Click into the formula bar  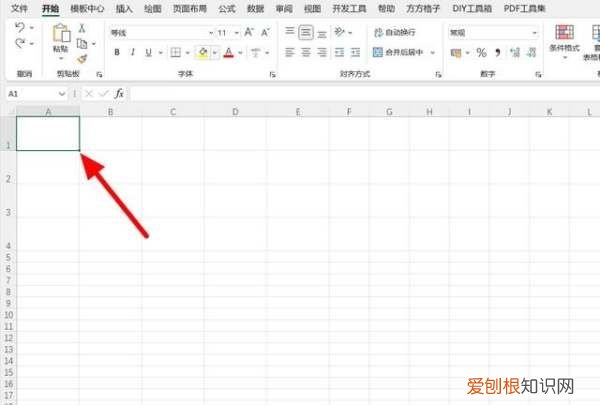tap(365, 93)
